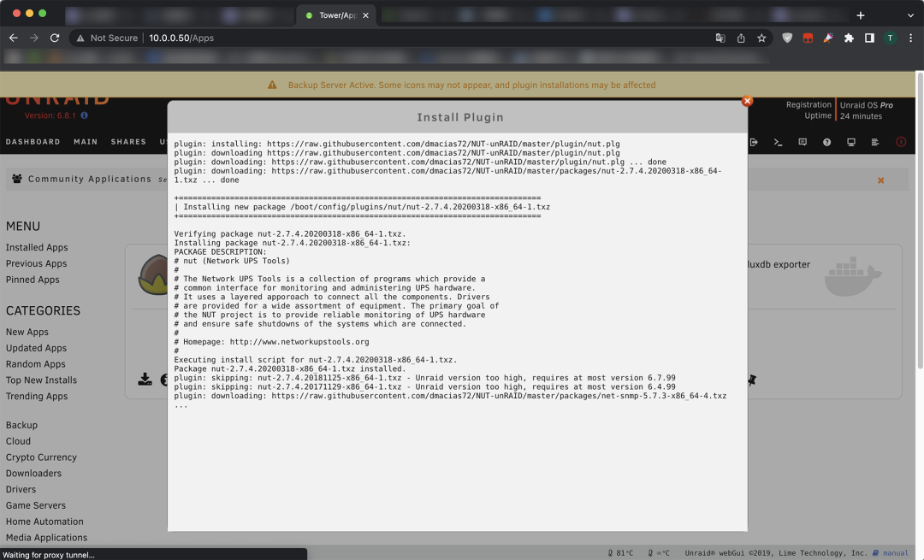The image size is (924, 560).
Task: Click the 'Unraid OS Pro' registration text
Action: pyautogui.click(x=866, y=105)
